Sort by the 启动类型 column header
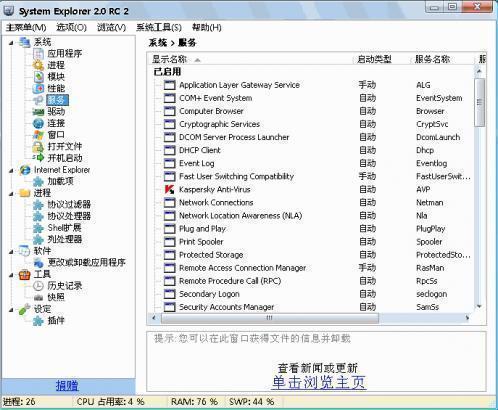This screenshot has height=410, width=498. click(374, 59)
